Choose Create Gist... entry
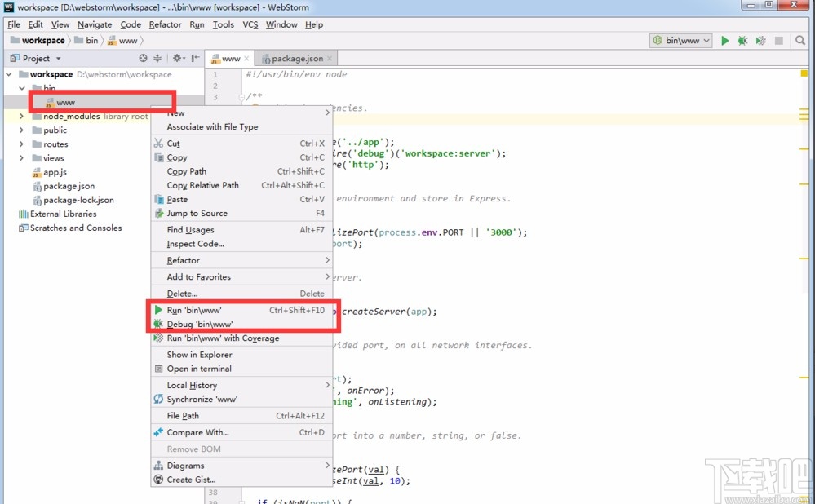Viewport: 815px width, 504px height. point(241,480)
